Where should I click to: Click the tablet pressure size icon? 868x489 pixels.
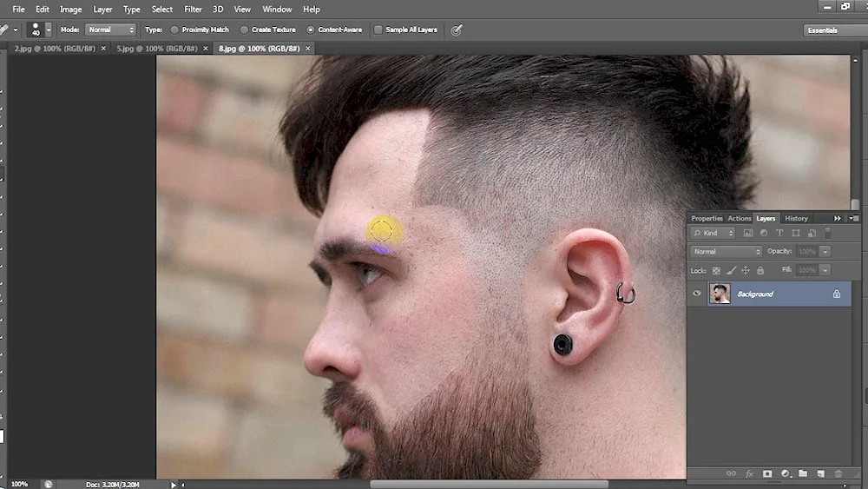click(x=457, y=30)
